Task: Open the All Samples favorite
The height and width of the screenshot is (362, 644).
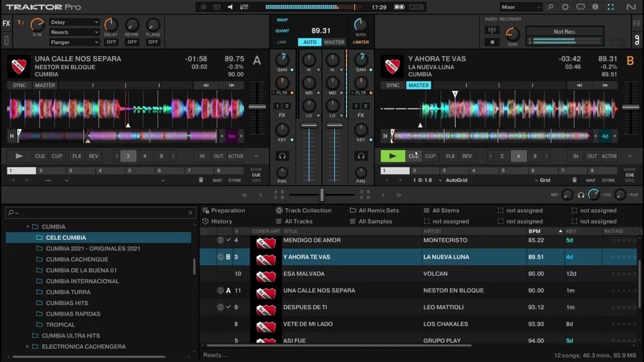Action: tap(371, 221)
